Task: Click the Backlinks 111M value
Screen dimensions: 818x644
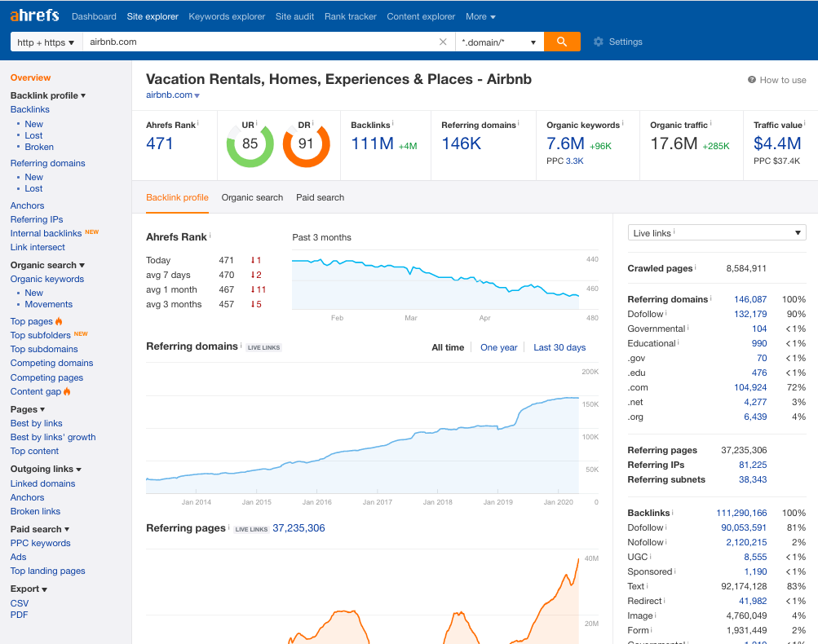Action: click(x=372, y=143)
